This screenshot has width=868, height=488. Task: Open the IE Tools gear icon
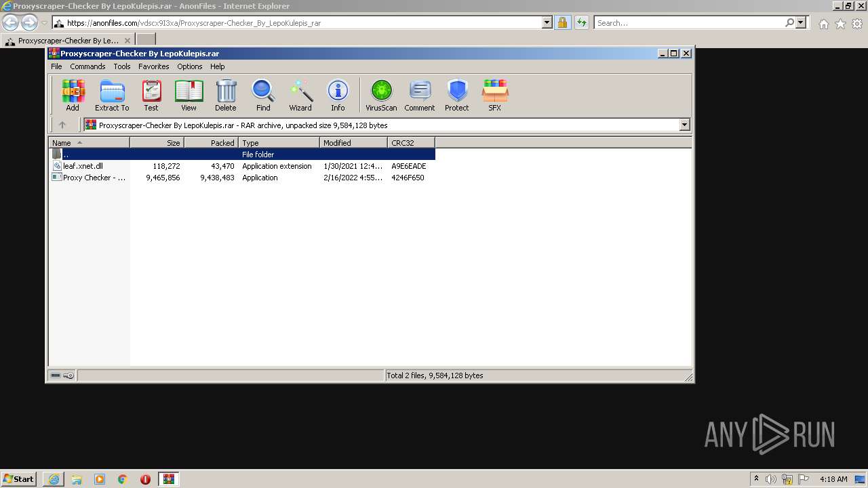(857, 24)
